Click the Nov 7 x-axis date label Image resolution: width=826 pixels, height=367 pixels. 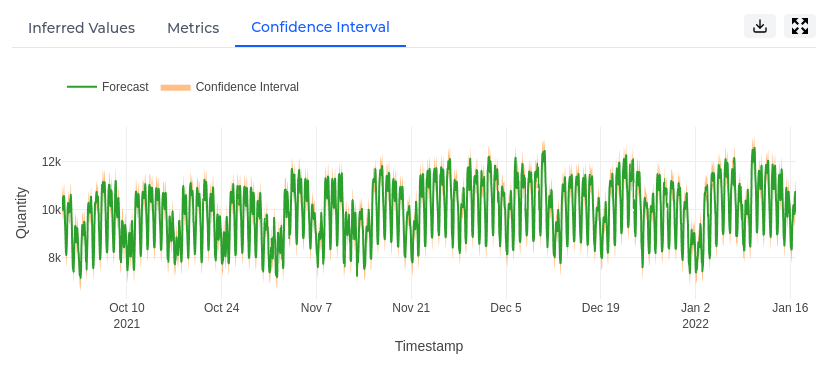(x=317, y=308)
